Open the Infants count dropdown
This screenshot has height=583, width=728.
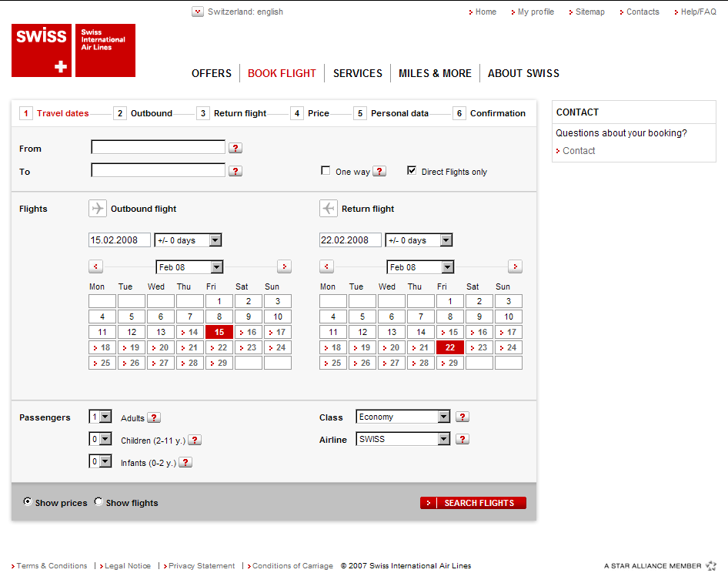coord(100,461)
